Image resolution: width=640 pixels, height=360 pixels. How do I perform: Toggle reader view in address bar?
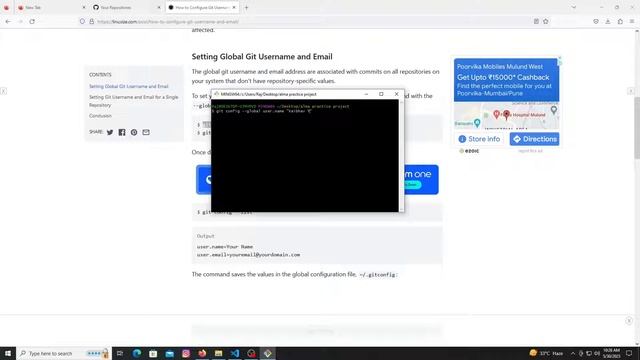536,21
